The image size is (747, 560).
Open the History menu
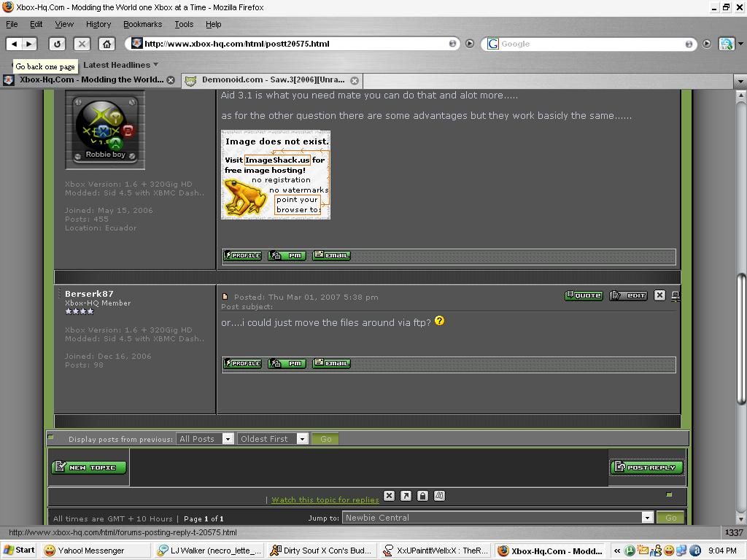point(98,24)
